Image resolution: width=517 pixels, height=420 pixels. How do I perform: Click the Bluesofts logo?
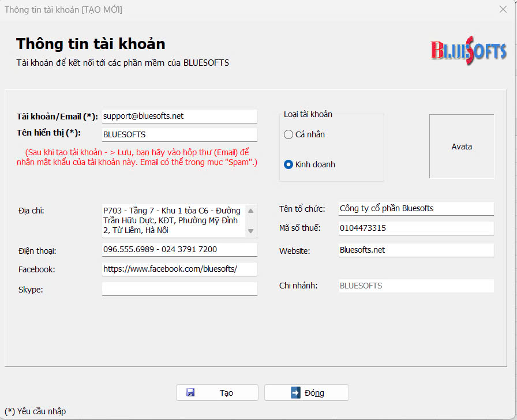tap(468, 50)
